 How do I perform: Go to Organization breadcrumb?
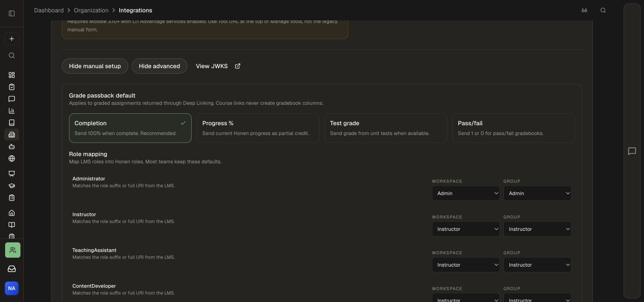91,10
